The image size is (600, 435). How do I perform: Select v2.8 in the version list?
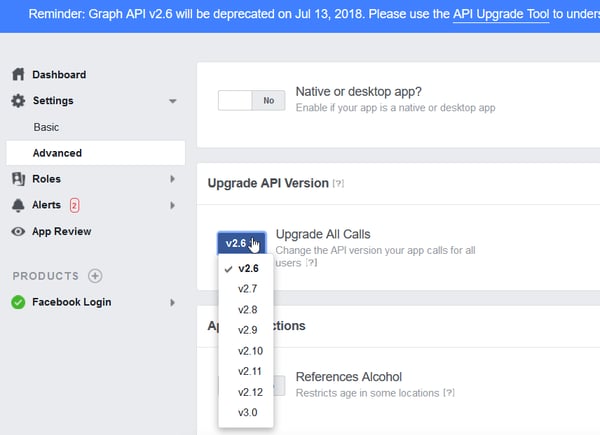click(x=246, y=310)
